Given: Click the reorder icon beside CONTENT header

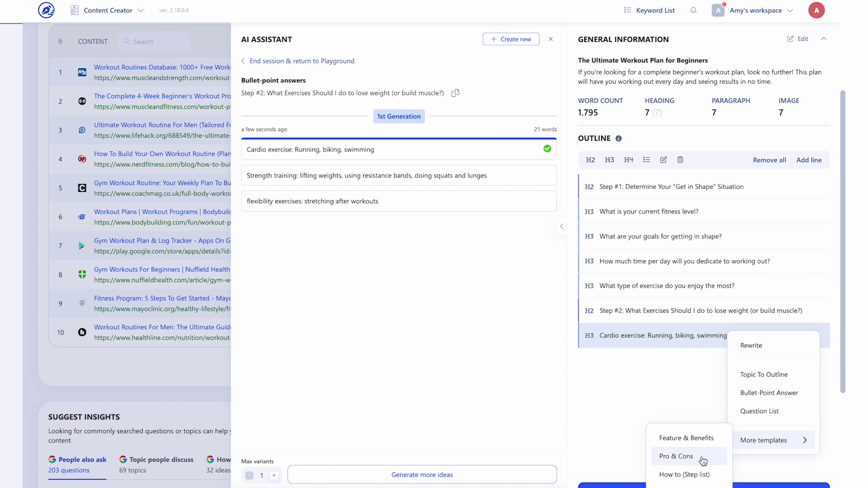Looking at the screenshot, I should coord(60,41).
